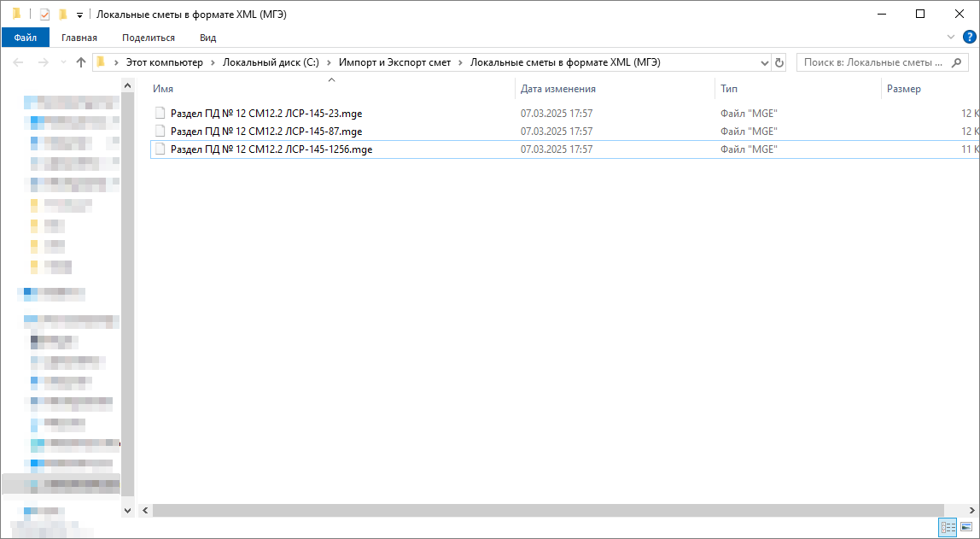Click file icon of ЛСР-145-23.mge
The height and width of the screenshot is (539, 980).
click(159, 114)
